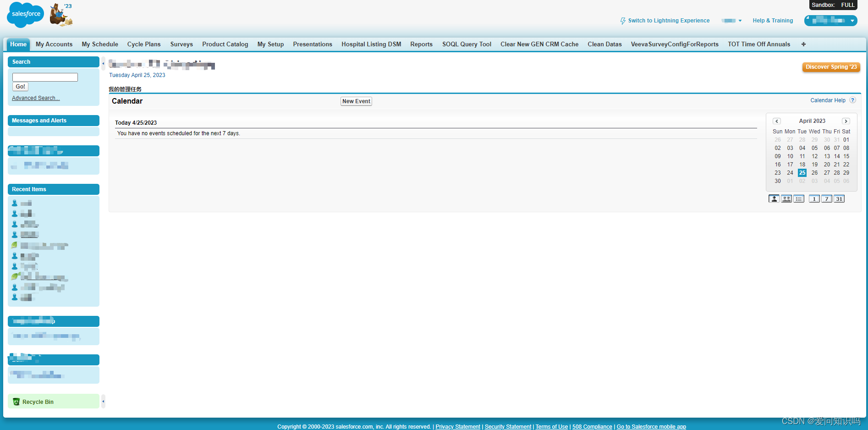The image size is (868, 430).
Task: Open the Security Statement footer link
Action: pyautogui.click(x=508, y=427)
